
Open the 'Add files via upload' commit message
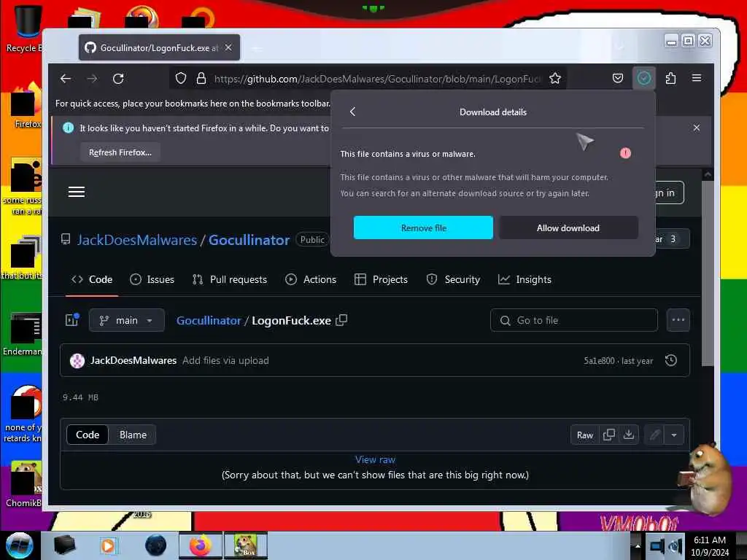(x=225, y=360)
